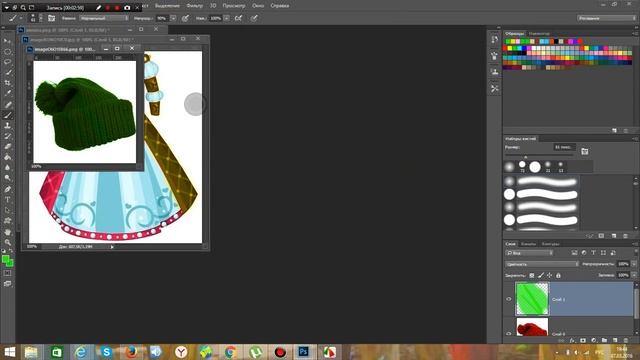Select the Hand tool
This screenshot has height=360, width=640.
7,232
